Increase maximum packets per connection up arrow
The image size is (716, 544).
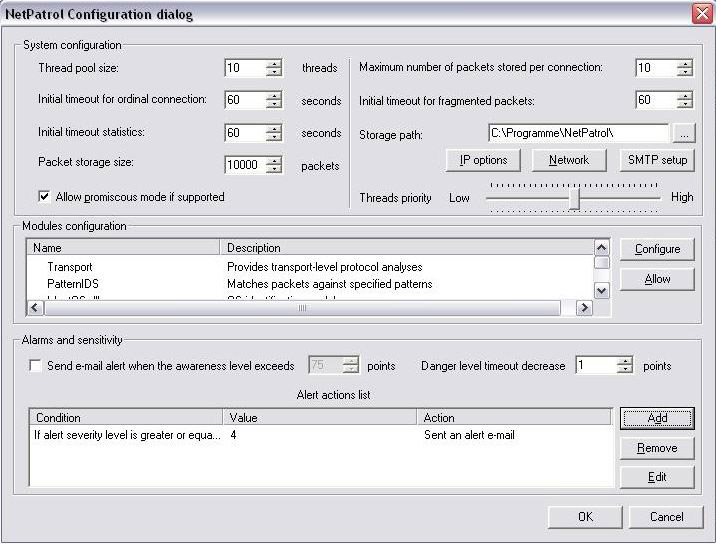click(x=684, y=64)
